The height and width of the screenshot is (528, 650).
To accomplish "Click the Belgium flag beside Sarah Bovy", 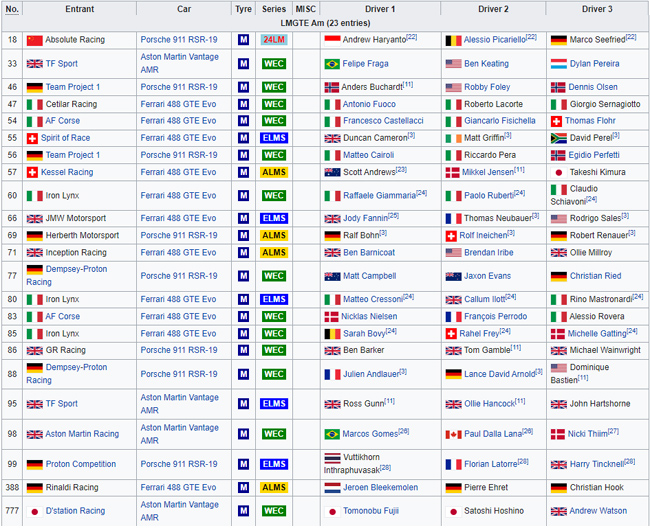I will click(x=332, y=334).
